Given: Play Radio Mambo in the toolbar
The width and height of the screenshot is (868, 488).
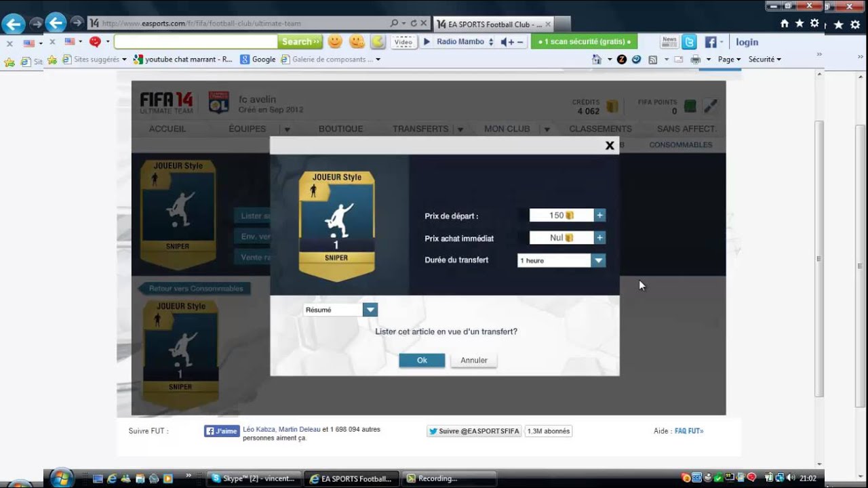Looking at the screenshot, I should click(x=427, y=42).
